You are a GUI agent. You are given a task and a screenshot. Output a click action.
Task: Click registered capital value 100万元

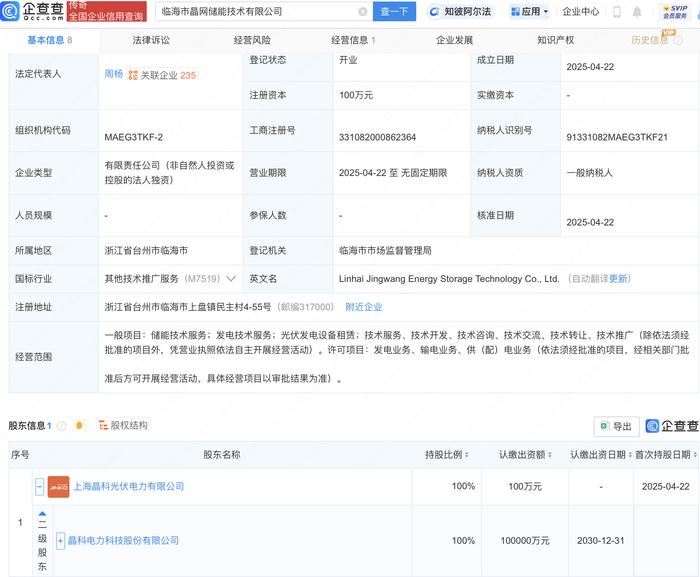pyautogui.click(x=356, y=95)
